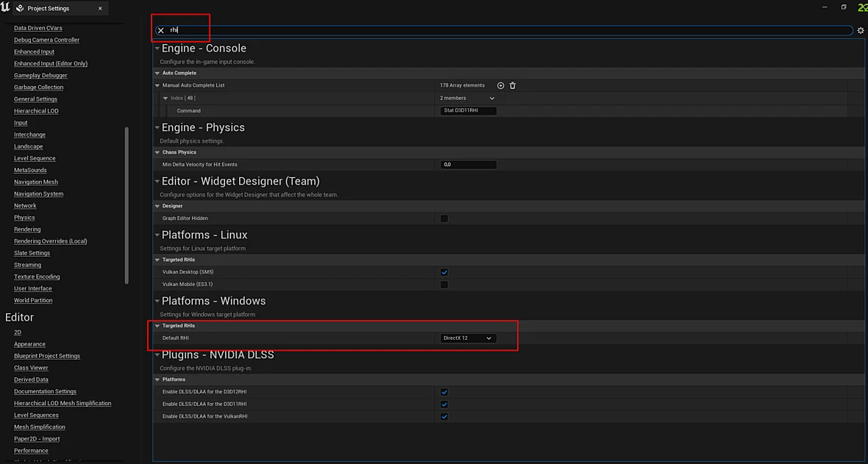Image resolution: width=868 pixels, height=464 pixels.
Task: Enable Vulkan Mobile (ES3.1) checkbox
Action: coord(444,285)
